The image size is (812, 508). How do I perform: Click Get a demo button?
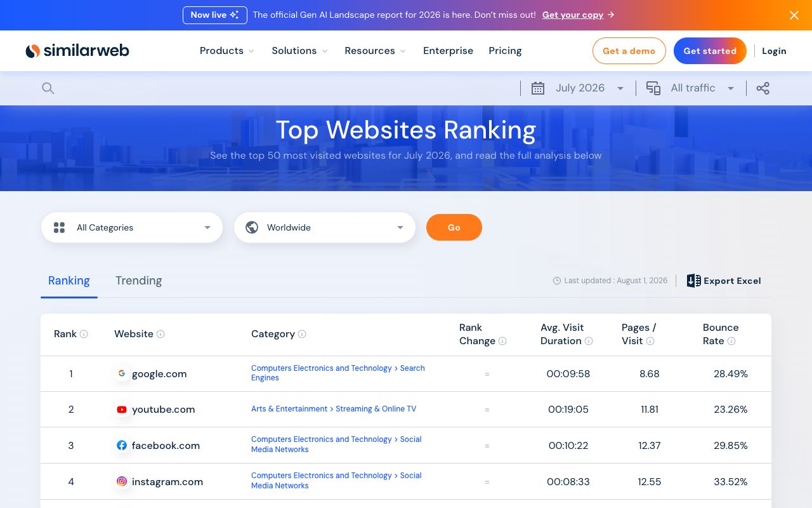click(x=629, y=51)
